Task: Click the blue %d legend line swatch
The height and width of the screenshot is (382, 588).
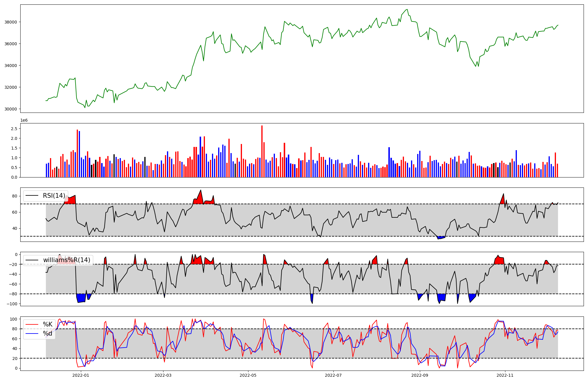Action: tap(32, 334)
